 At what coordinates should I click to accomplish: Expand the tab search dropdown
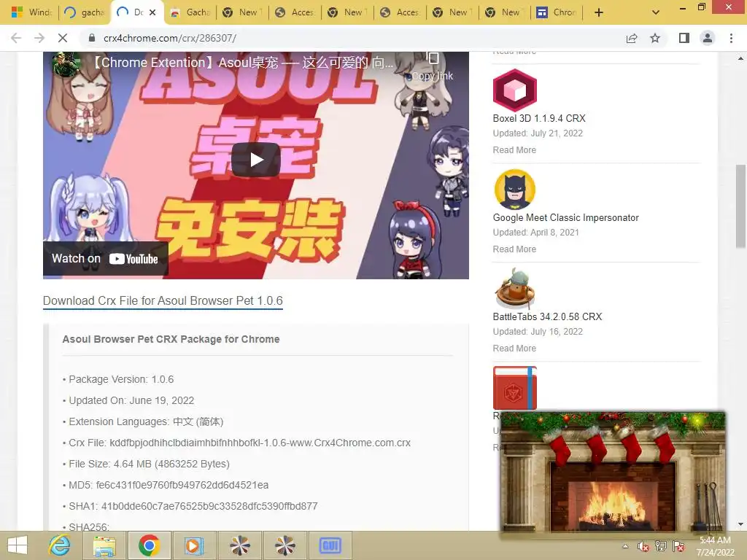pyautogui.click(x=656, y=12)
